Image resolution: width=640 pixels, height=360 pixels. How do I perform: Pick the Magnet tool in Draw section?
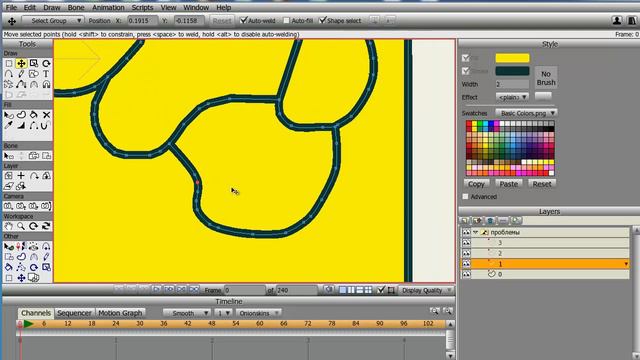[x=46, y=84]
